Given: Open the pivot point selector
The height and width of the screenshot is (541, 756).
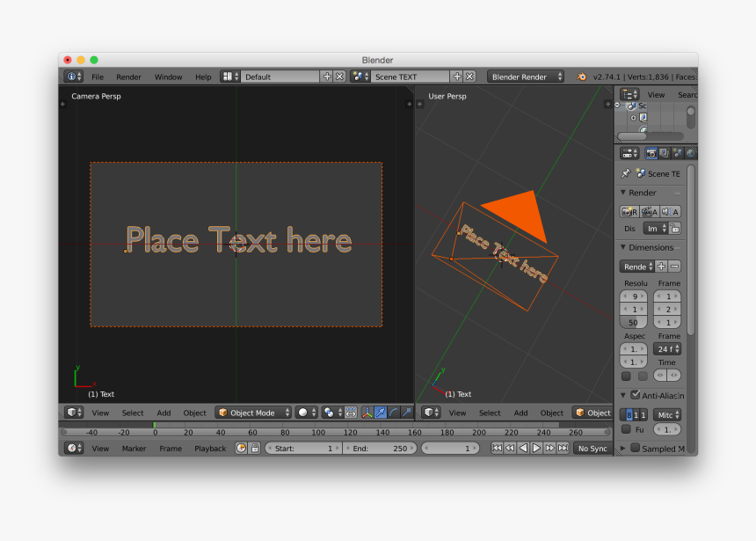Looking at the screenshot, I should click(x=332, y=413).
